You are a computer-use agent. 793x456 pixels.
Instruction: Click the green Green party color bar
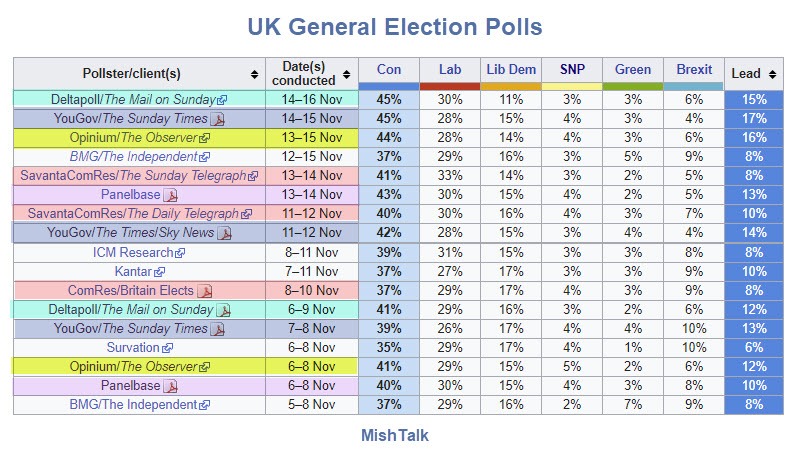pyautogui.click(x=633, y=86)
